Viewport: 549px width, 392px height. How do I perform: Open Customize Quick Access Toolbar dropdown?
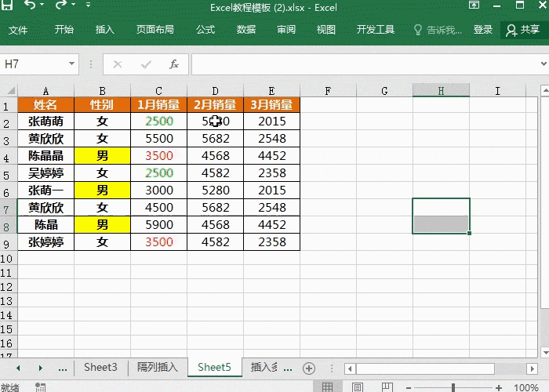coord(88,5)
